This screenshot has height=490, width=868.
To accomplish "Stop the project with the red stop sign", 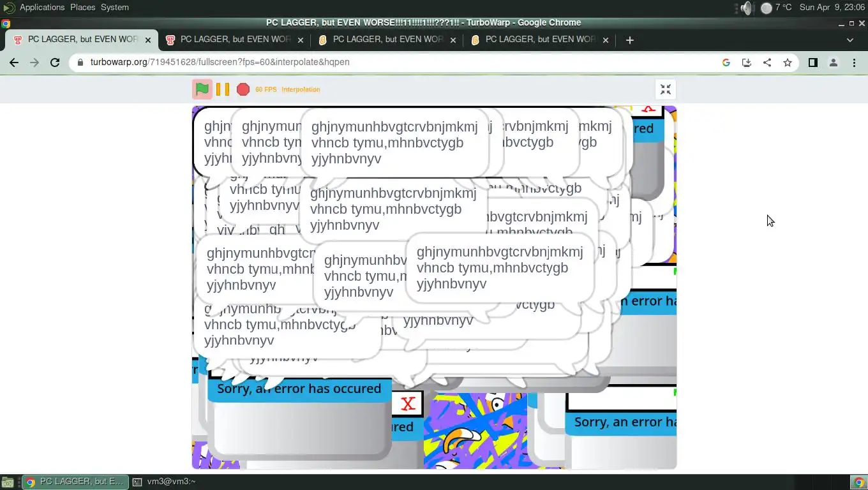I will coord(243,89).
